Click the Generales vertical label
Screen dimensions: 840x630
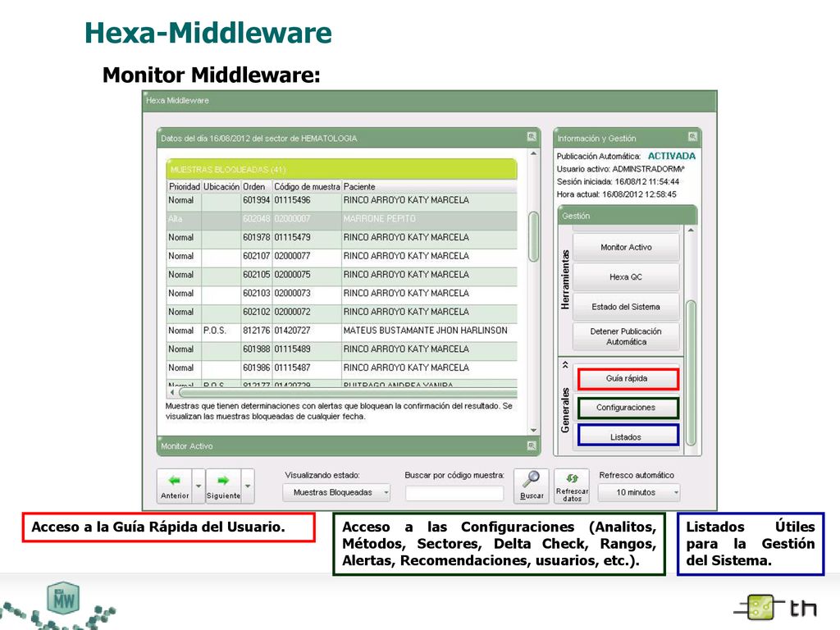point(565,410)
